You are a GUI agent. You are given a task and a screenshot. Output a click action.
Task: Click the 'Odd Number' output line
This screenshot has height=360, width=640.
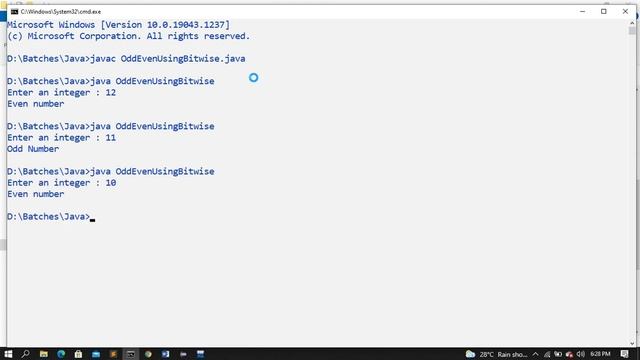click(x=33, y=149)
